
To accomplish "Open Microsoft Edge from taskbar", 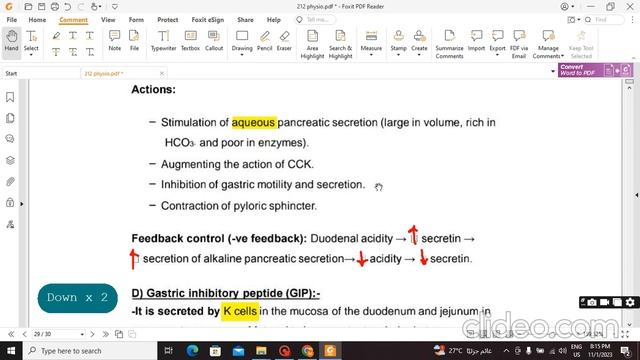I will [x=192, y=351].
